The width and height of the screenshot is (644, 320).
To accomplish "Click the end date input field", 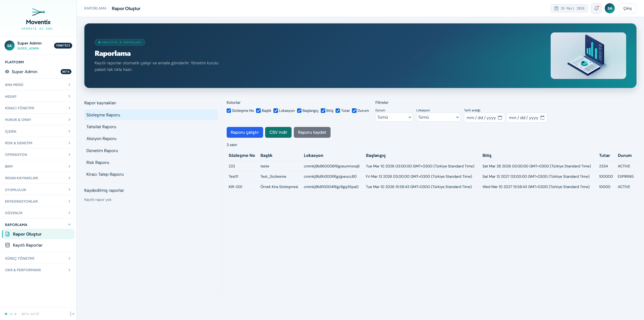I will [527, 118].
